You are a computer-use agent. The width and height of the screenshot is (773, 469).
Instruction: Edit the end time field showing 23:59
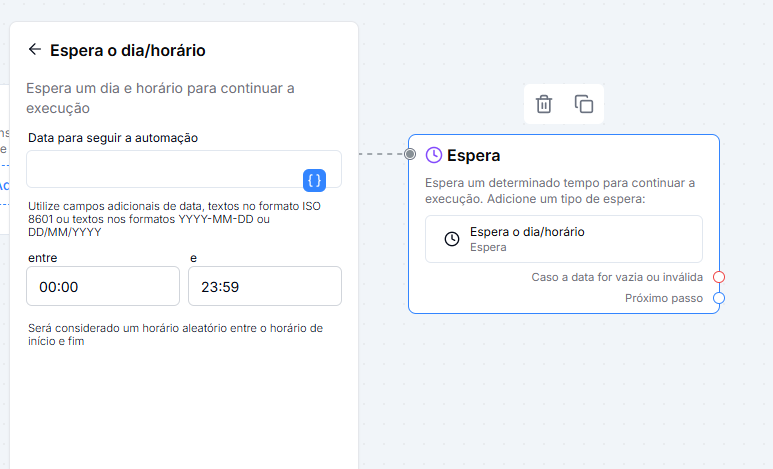click(x=265, y=286)
